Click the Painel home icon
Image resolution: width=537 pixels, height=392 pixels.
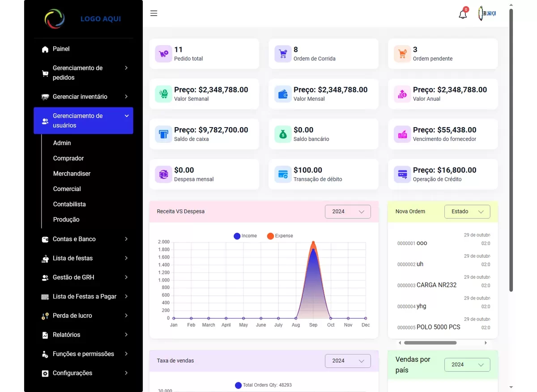[45, 49]
